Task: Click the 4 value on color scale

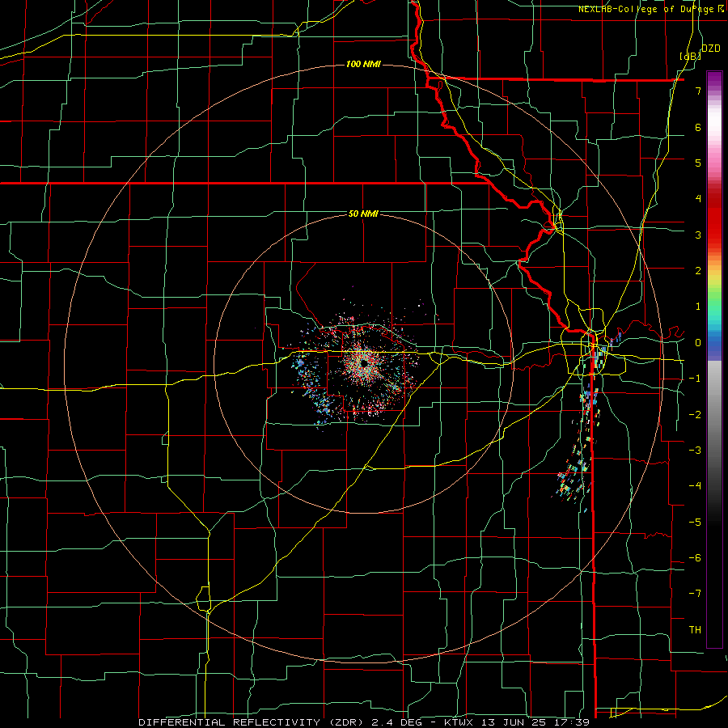Action: point(698,199)
